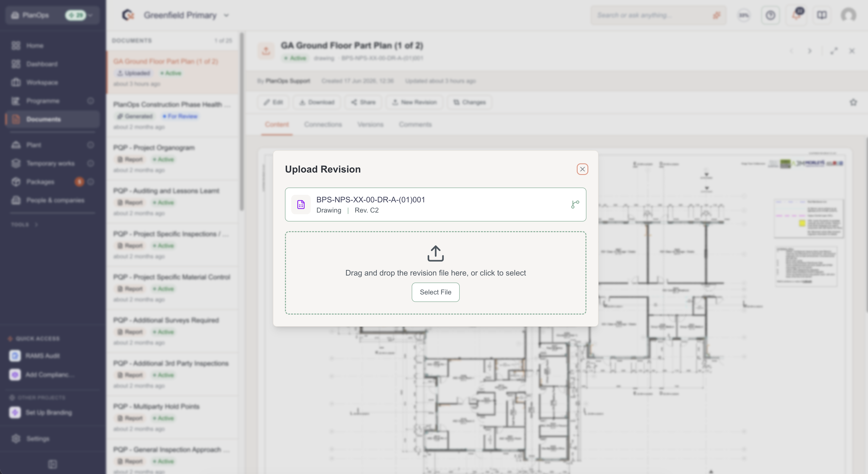Select PQP - Additional Surveys Required document
Viewport: 868px width, 474px height.
[173, 331]
